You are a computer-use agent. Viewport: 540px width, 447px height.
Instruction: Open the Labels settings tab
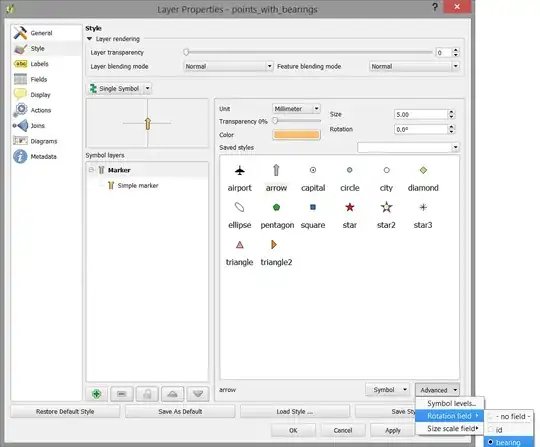(46, 64)
